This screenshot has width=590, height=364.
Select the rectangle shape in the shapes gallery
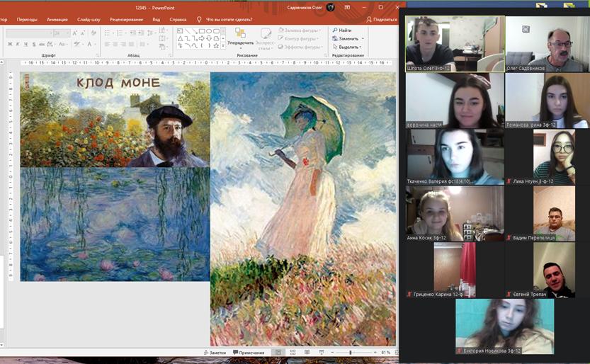pos(202,31)
